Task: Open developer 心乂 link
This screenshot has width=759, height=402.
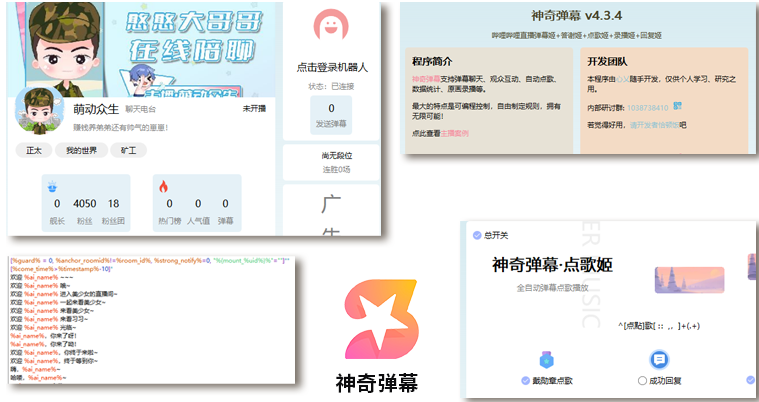Action: [622, 79]
